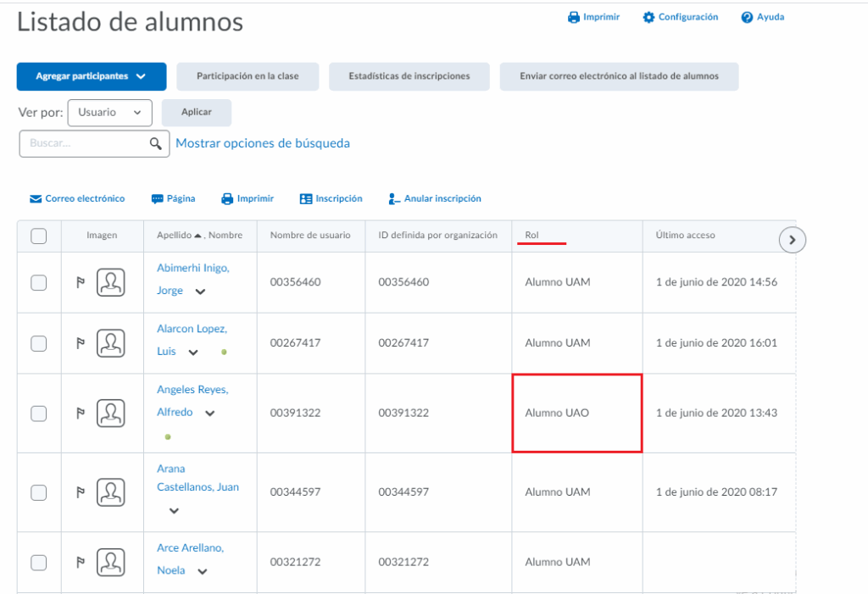Click the Página chat bubble icon
868x594 pixels.
(x=157, y=199)
